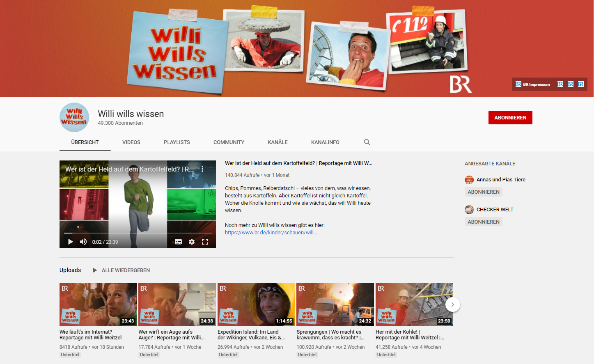Click the Willi wills wissen channel avatar
The height and width of the screenshot is (364, 594).
(74, 117)
